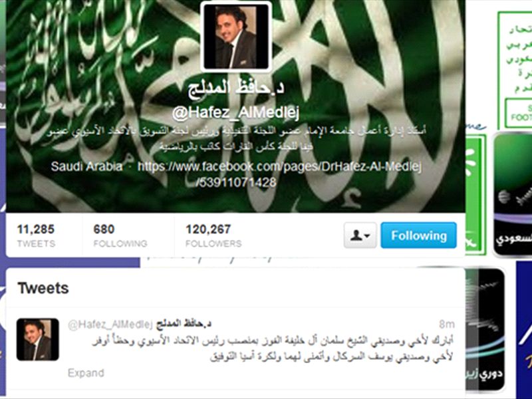View the 11,285 Tweets count
This screenshot has width=532, height=399.
(36, 235)
